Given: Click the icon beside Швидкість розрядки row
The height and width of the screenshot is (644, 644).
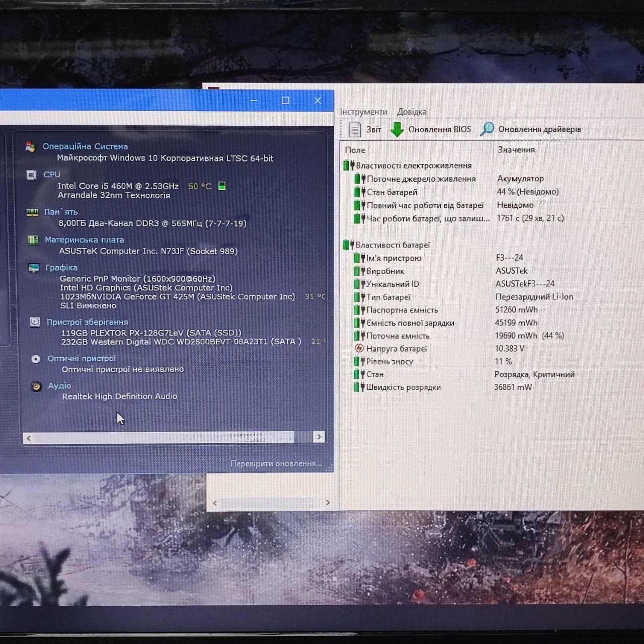Looking at the screenshot, I should 359,387.
